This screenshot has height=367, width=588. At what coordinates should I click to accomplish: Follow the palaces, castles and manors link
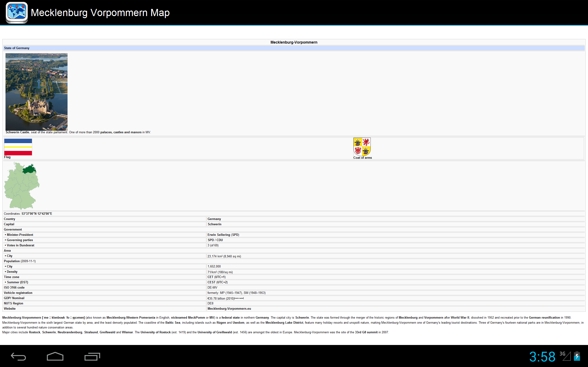(121, 132)
